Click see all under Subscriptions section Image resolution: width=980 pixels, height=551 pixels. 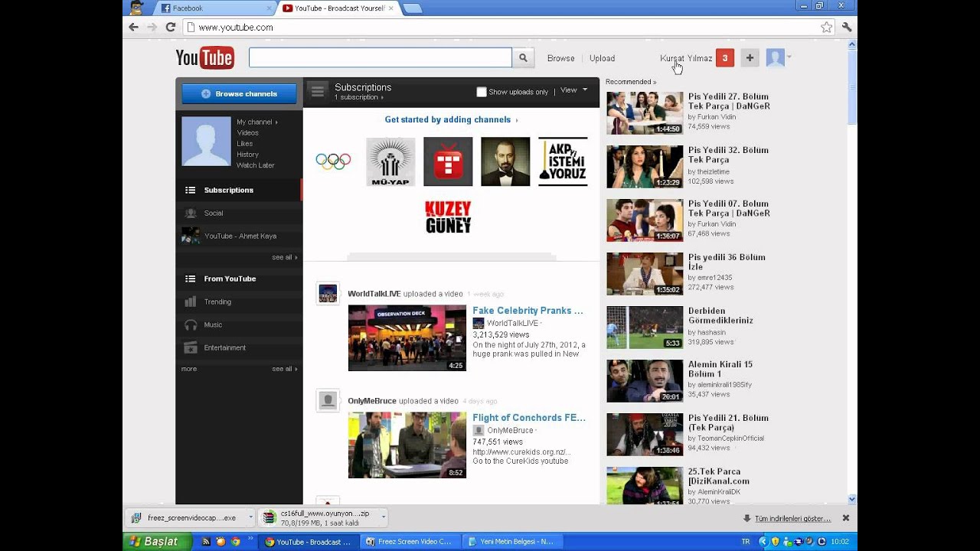[285, 257]
